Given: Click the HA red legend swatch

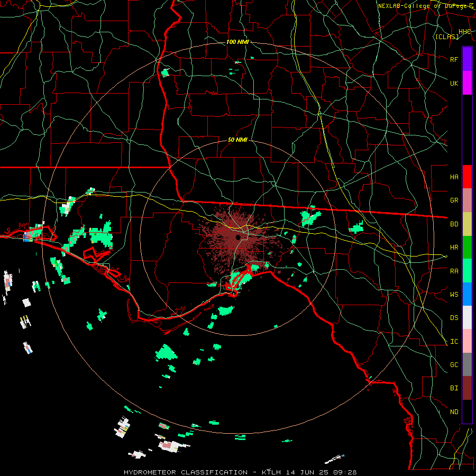Looking at the screenshot, I should (467, 177).
